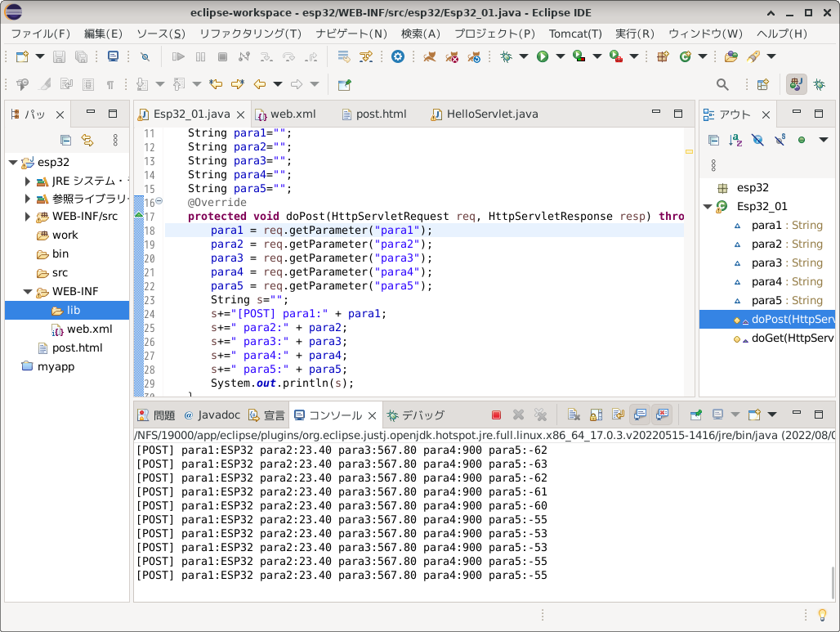Viewport: 840px width, 632px height.
Task: Toggle Hide Static members in Outline
Action: [x=780, y=140]
